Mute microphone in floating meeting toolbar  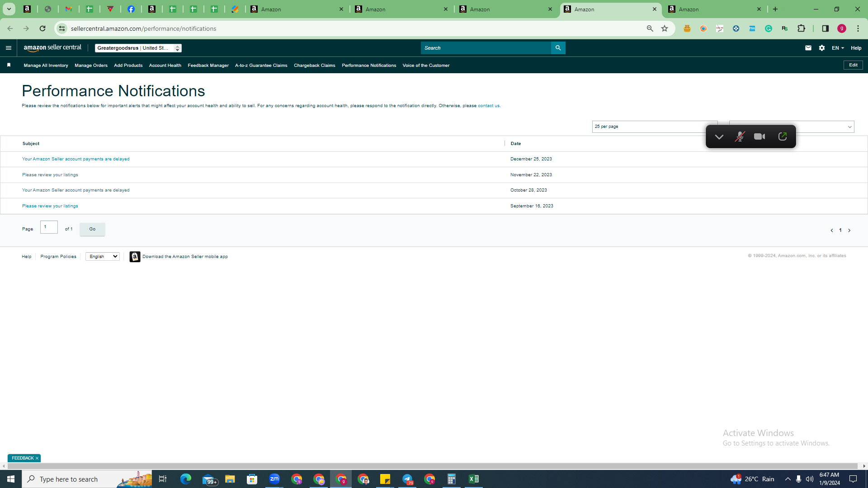(x=740, y=136)
